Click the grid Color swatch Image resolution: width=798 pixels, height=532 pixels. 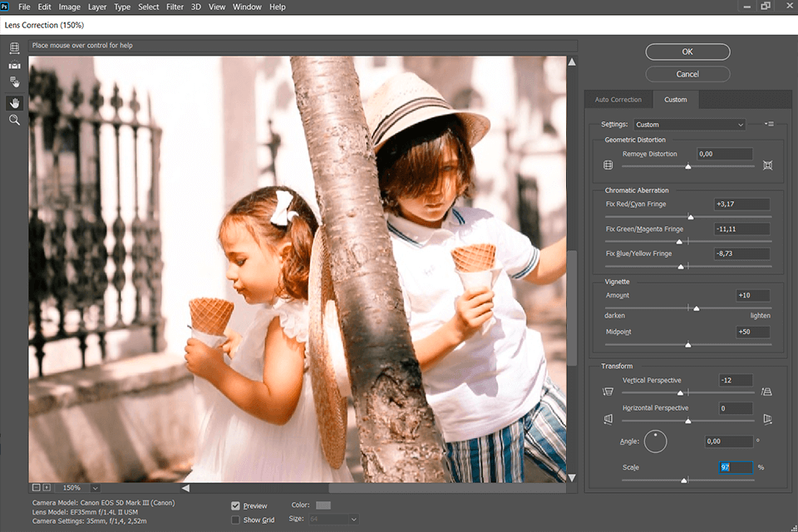coord(323,505)
